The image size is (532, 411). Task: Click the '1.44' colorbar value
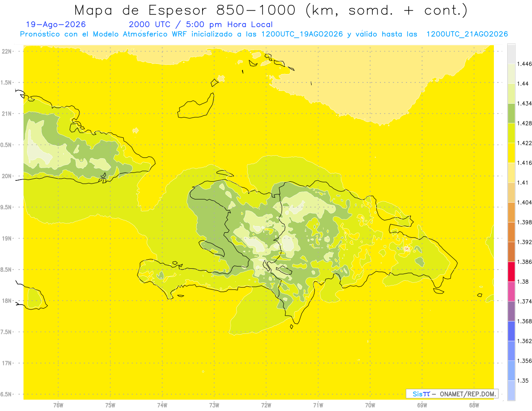[523, 83]
